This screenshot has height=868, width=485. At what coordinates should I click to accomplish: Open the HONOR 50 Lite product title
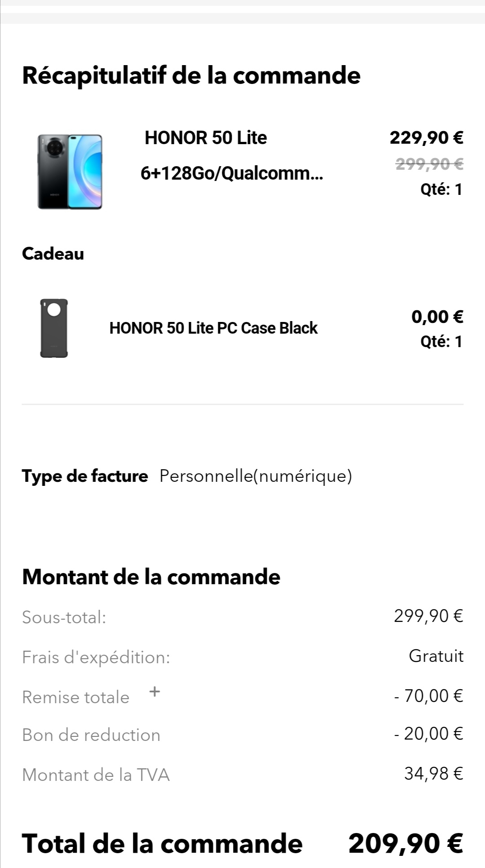click(206, 138)
